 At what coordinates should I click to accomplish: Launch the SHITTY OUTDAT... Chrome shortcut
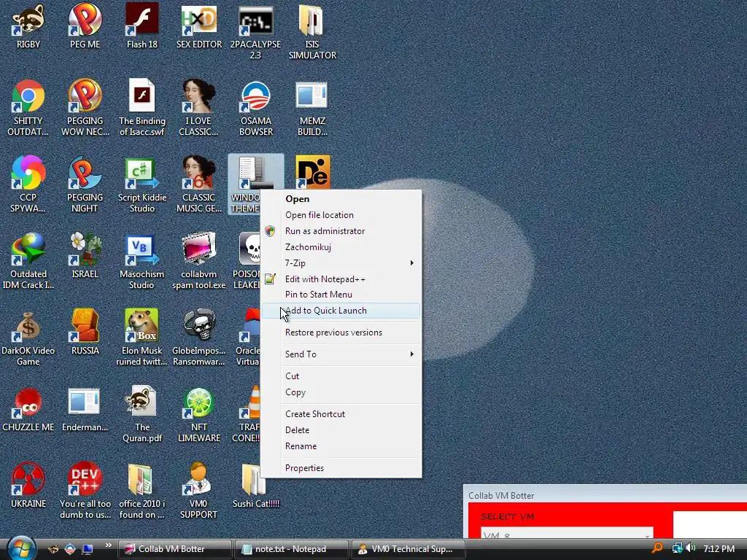tap(28, 108)
